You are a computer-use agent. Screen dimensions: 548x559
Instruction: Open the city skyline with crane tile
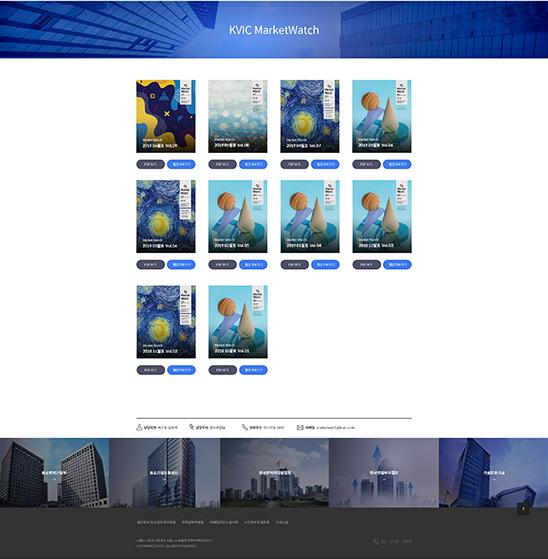[x=275, y=473]
